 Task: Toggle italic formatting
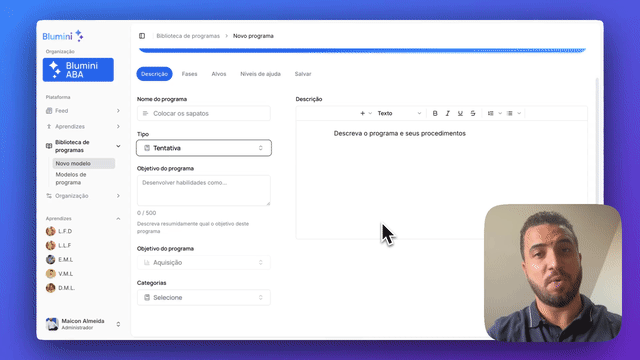pos(448,113)
